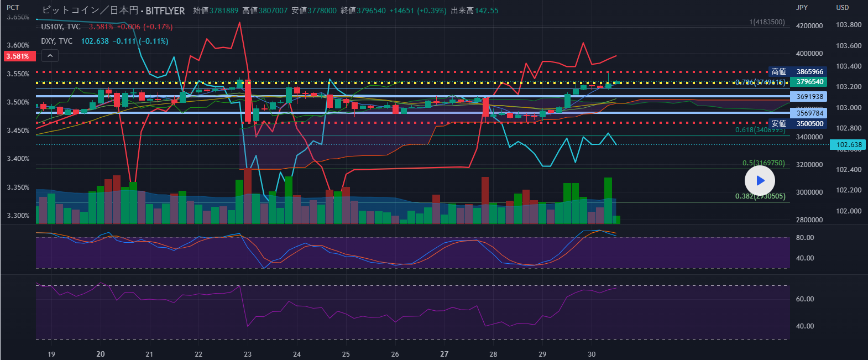Select the DXY, TVC legend entry
Viewport: 868px width, 360px height.
[x=57, y=41]
